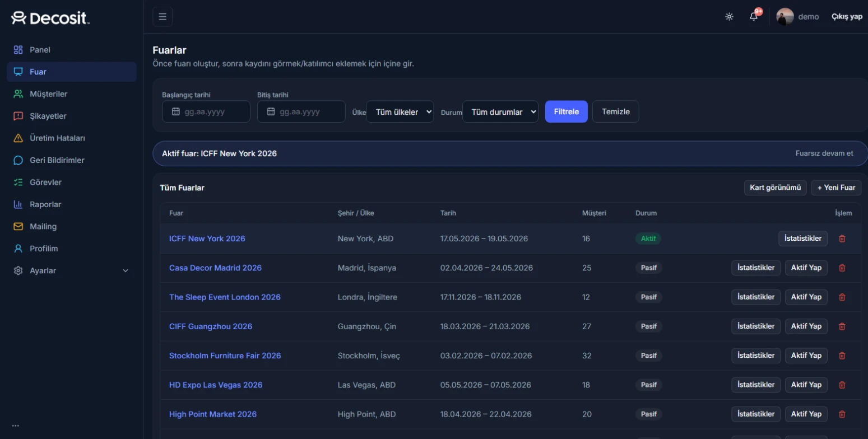Viewport: 868px width, 439px height.
Task: Click the Bitiş tarihi date input
Action: click(x=301, y=111)
